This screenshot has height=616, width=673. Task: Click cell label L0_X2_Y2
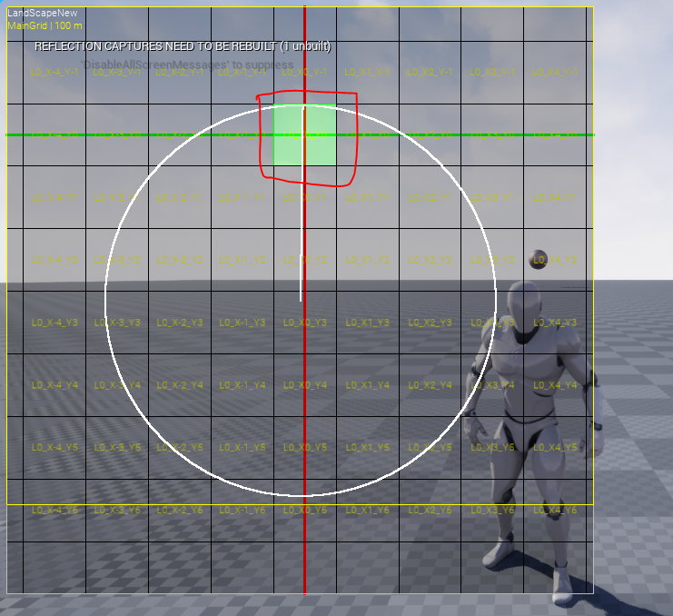click(431, 260)
